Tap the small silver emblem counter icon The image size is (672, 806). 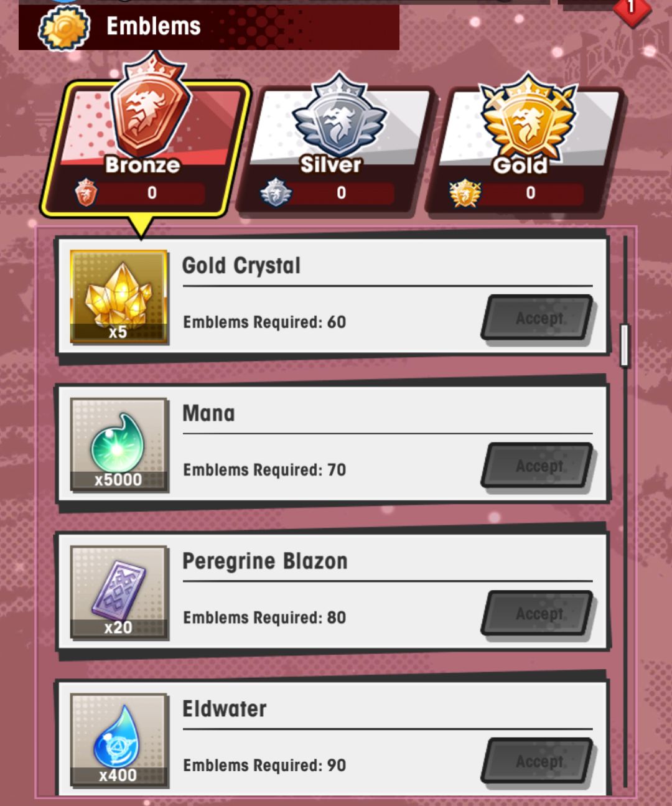click(x=276, y=192)
